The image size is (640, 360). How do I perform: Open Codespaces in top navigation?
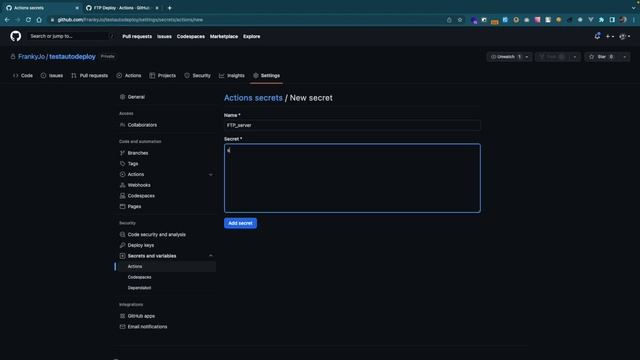[x=191, y=36]
